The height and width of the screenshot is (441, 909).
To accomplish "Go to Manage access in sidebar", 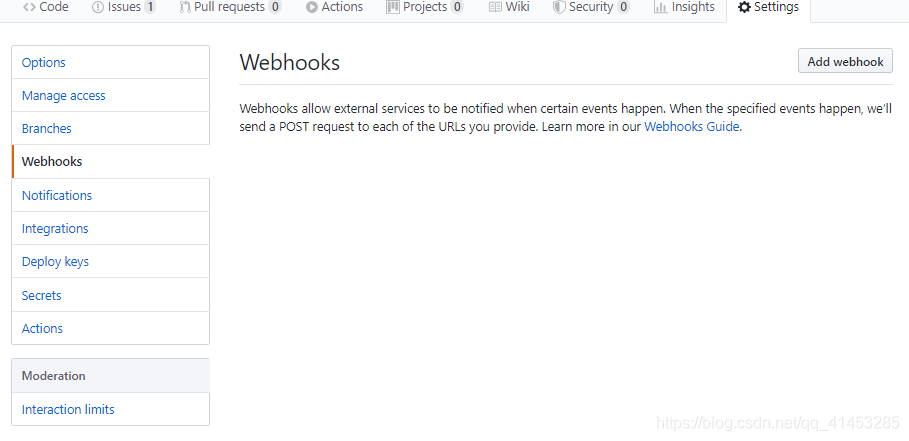I will (x=64, y=95).
